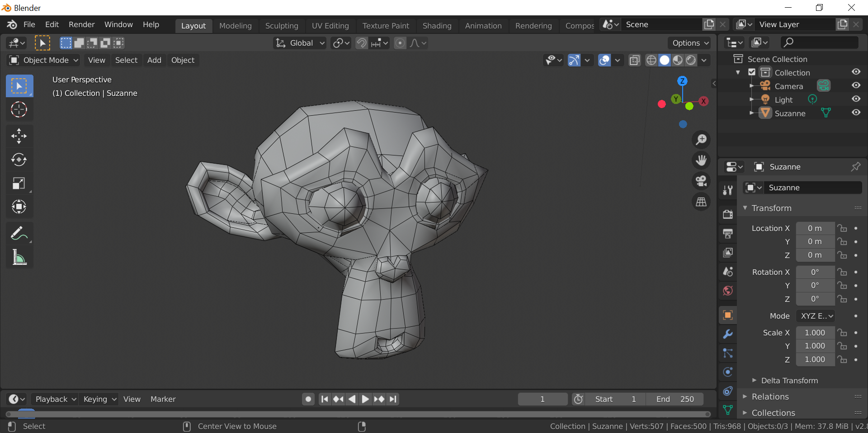The height and width of the screenshot is (433, 868).
Task: Hide the Suzanne object with its eye toggle
Action: point(856,113)
